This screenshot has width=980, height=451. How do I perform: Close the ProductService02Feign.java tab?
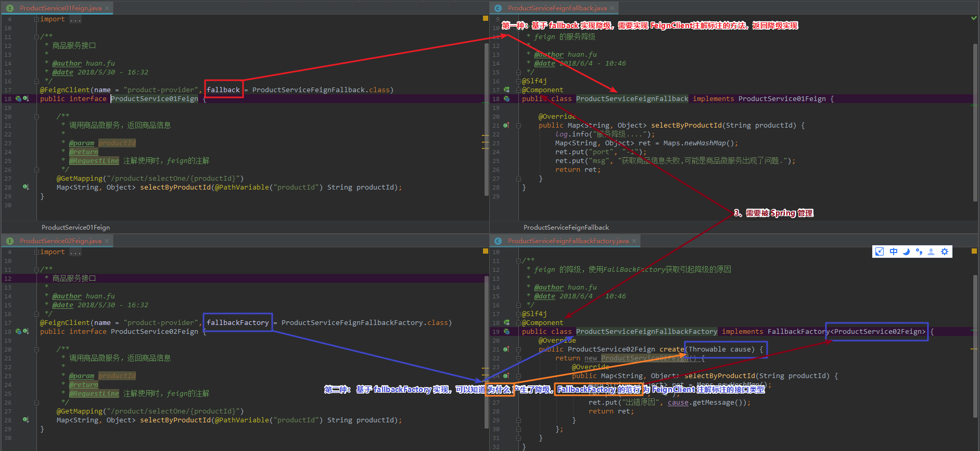107,241
